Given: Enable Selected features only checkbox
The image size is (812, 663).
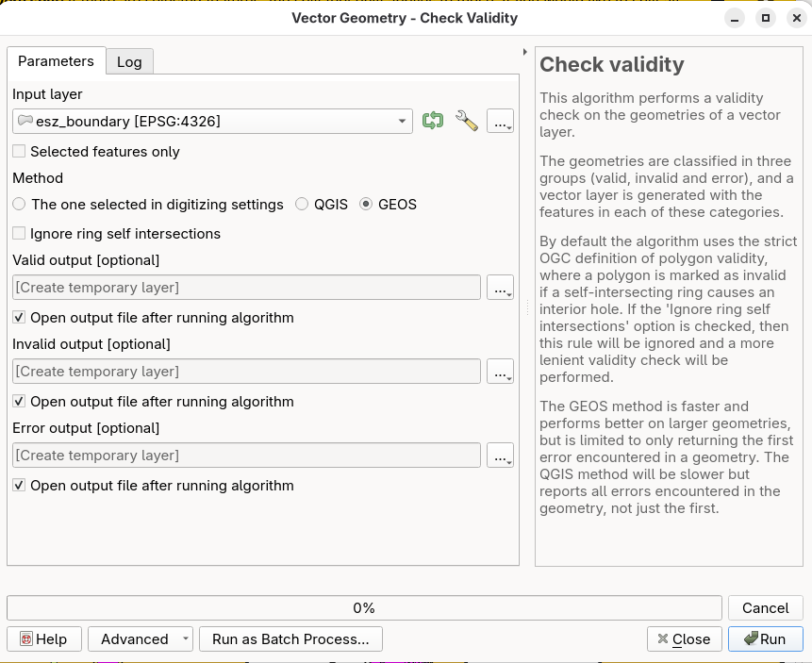Looking at the screenshot, I should (19, 152).
